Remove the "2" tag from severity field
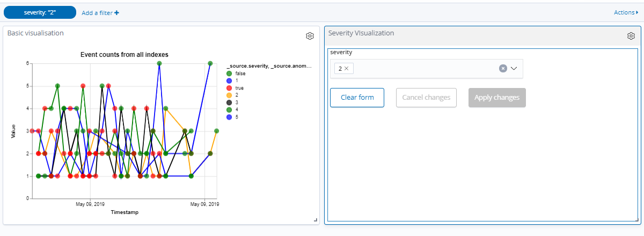Viewport: 644px width, 236px height. click(347, 69)
